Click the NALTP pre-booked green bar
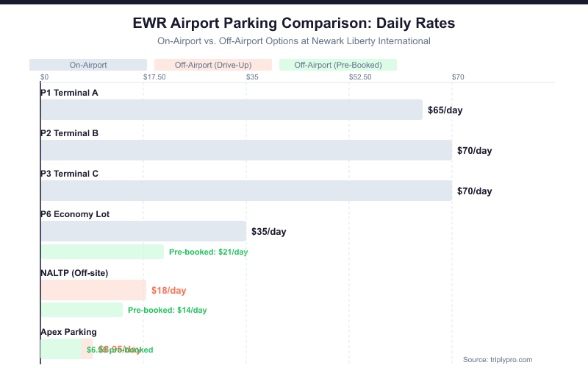The height and width of the screenshot is (368, 588). pyautogui.click(x=82, y=310)
